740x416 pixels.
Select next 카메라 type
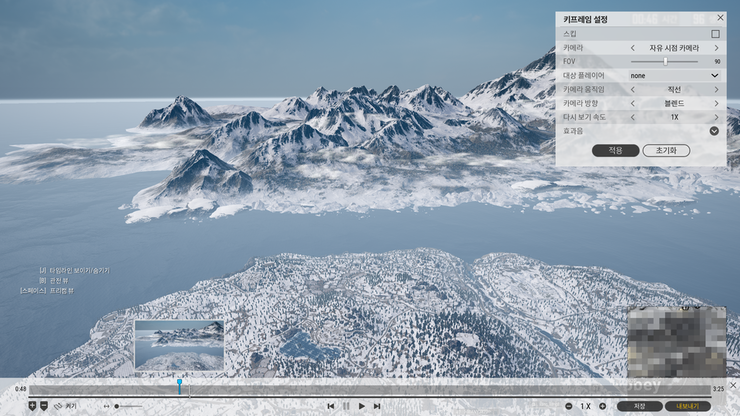(x=716, y=48)
